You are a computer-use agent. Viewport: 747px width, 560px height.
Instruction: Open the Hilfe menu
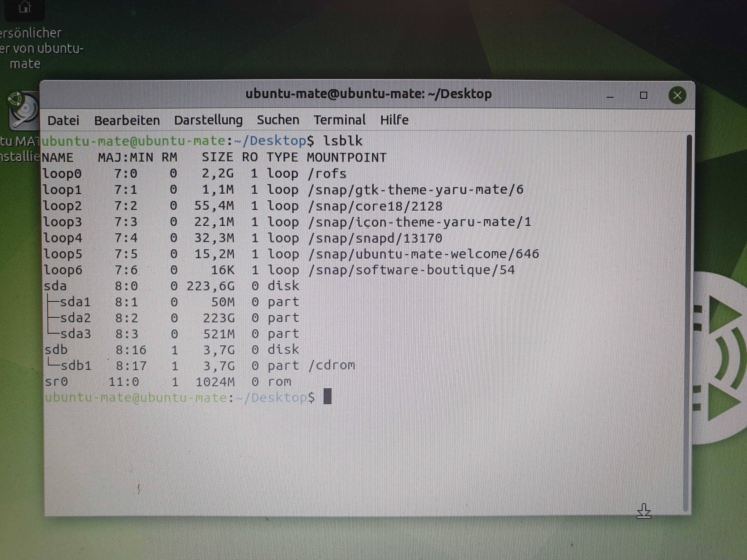(394, 120)
